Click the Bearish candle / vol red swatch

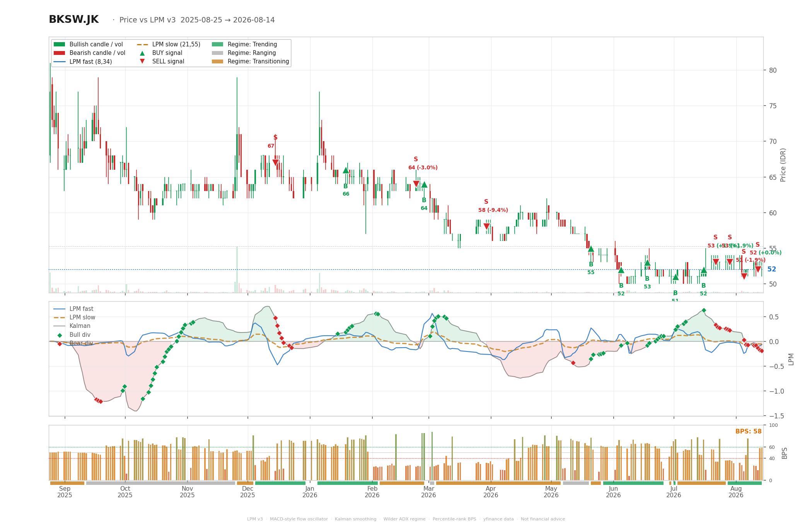pos(59,53)
